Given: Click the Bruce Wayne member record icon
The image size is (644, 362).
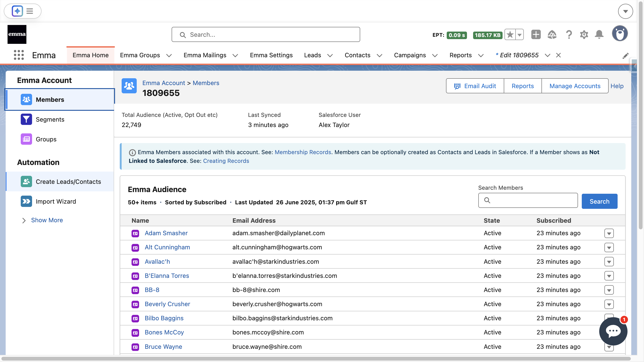Looking at the screenshot, I should click(135, 347).
